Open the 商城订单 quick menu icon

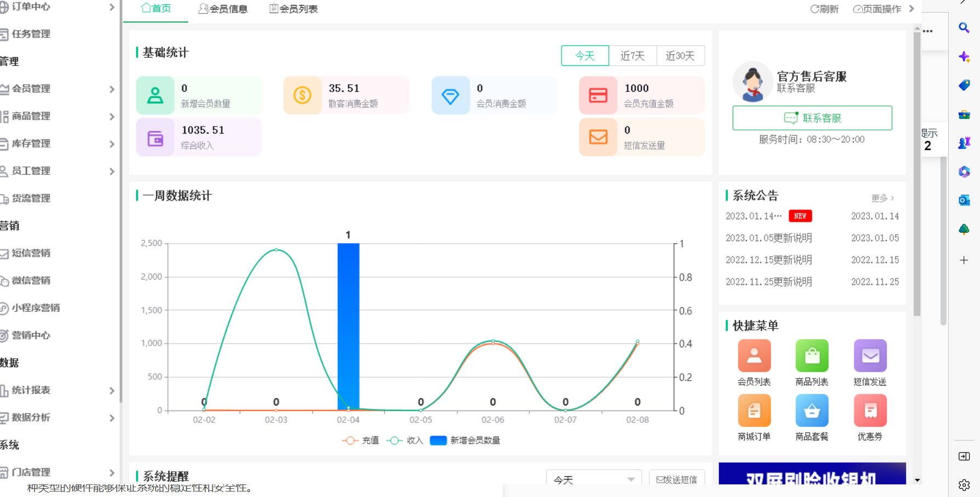pos(754,410)
